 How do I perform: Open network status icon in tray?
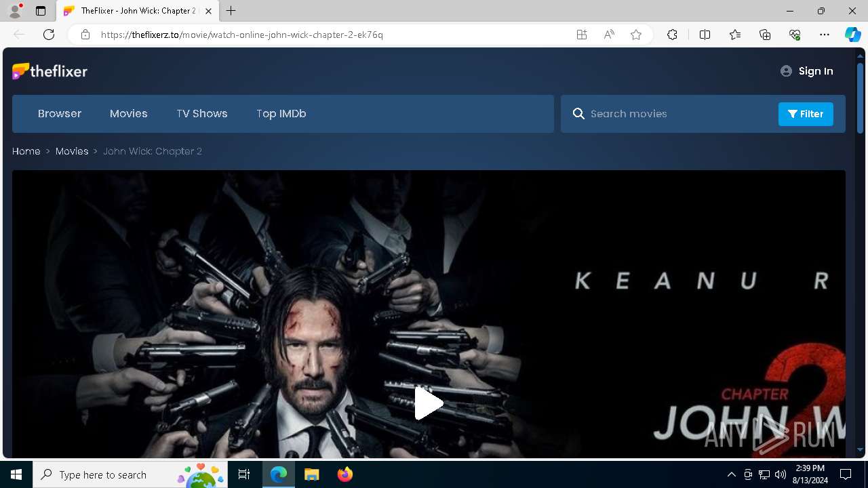(764, 474)
